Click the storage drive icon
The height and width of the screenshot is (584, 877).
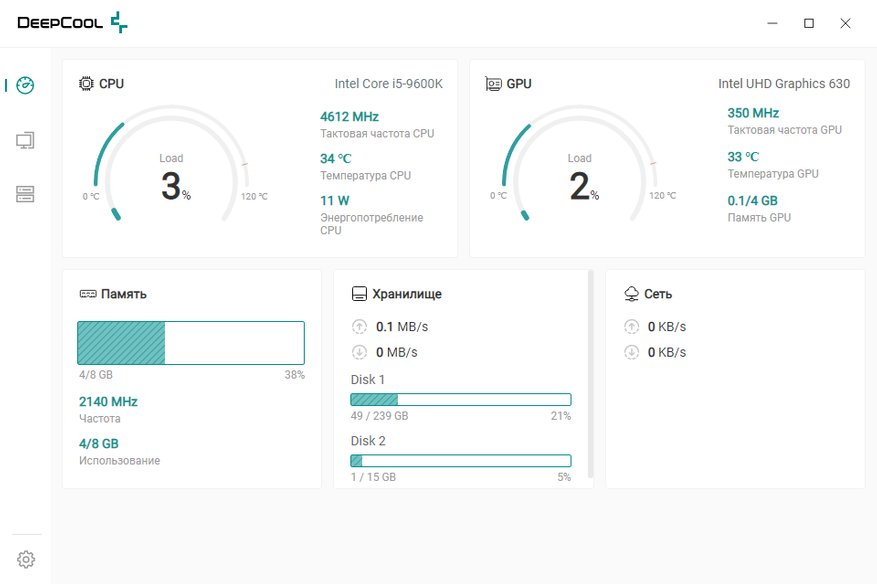click(359, 294)
